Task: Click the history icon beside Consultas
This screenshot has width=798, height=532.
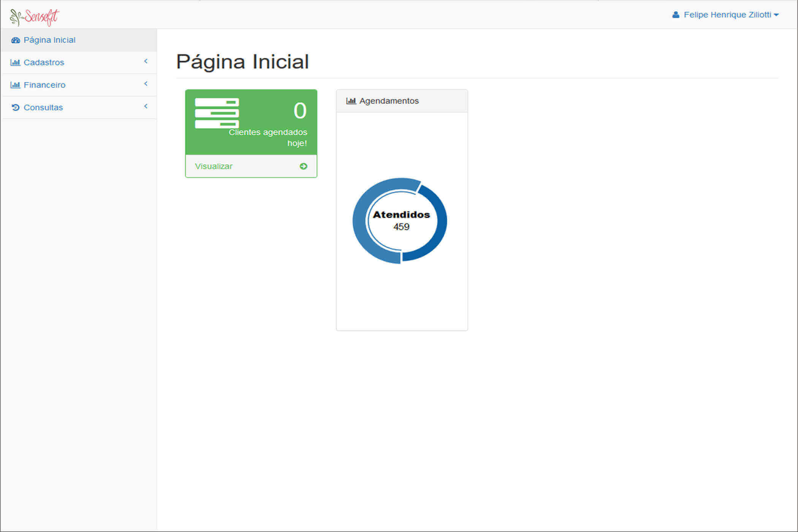Action: (x=15, y=108)
